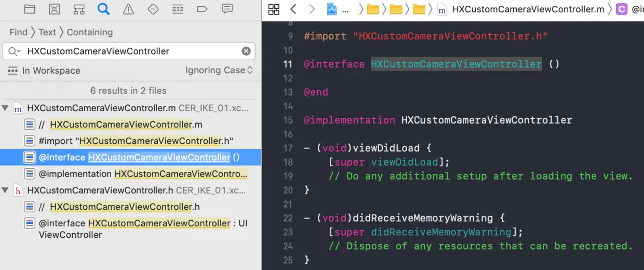The image size is (644, 270).
Task: Open the Symbol navigator
Action: tap(79, 9)
